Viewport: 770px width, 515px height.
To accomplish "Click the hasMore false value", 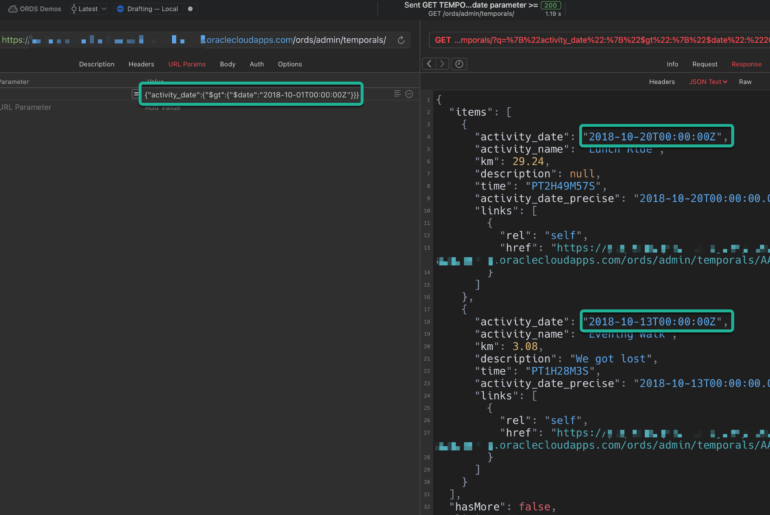I will click(534, 507).
